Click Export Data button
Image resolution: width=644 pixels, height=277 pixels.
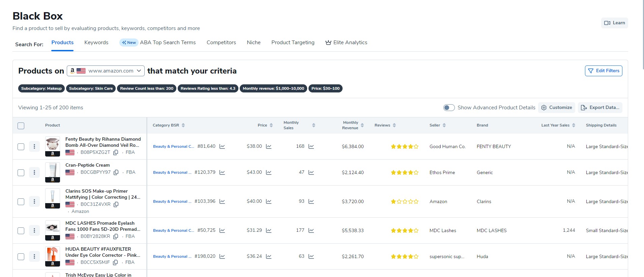pyautogui.click(x=600, y=108)
